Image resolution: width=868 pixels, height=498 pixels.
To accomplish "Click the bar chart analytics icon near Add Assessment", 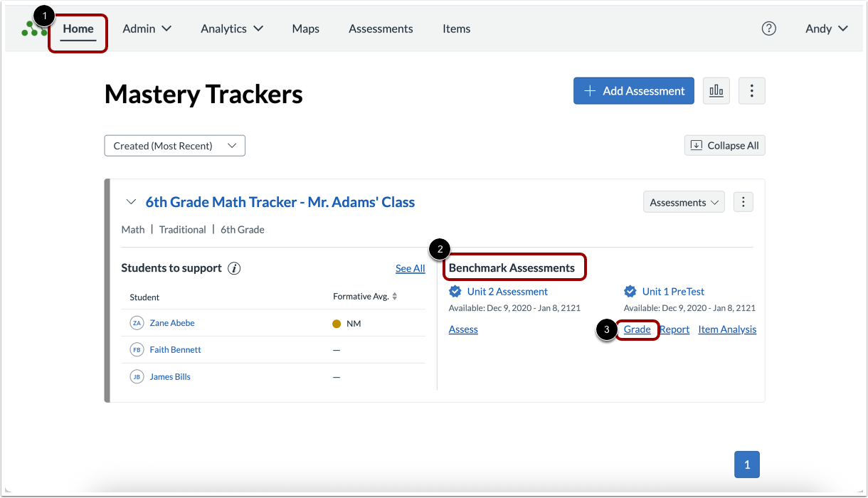I will pos(716,90).
